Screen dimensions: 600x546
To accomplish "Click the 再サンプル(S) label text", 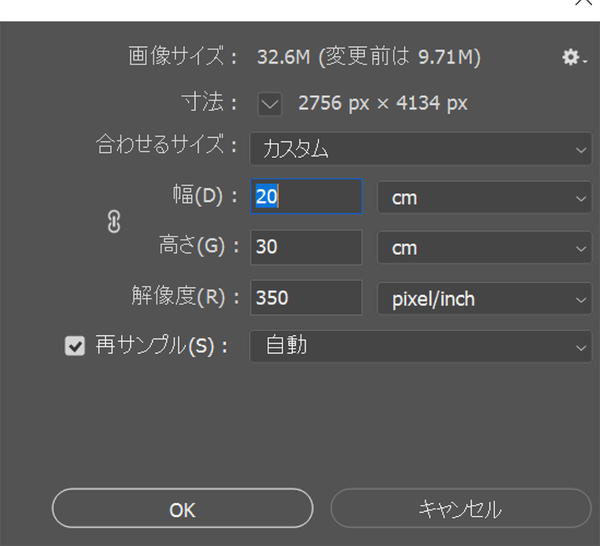I will tap(162, 347).
